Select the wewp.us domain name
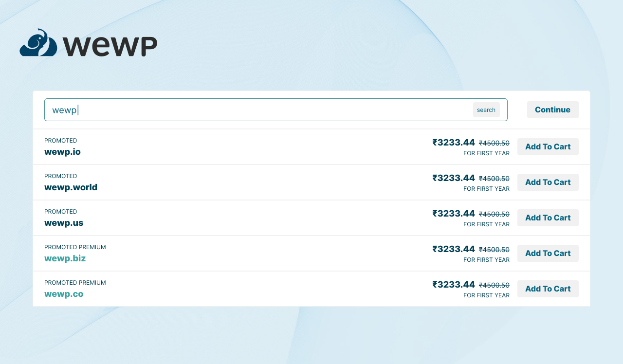 click(x=64, y=223)
